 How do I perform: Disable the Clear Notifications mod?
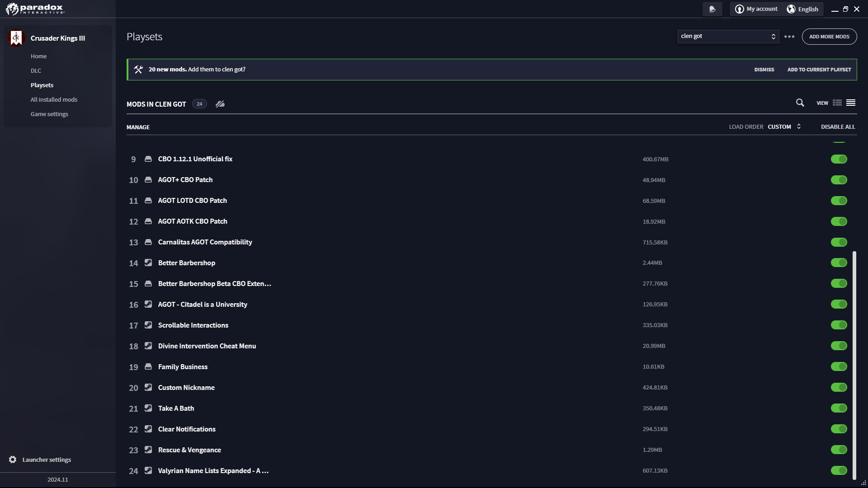(x=839, y=429)
